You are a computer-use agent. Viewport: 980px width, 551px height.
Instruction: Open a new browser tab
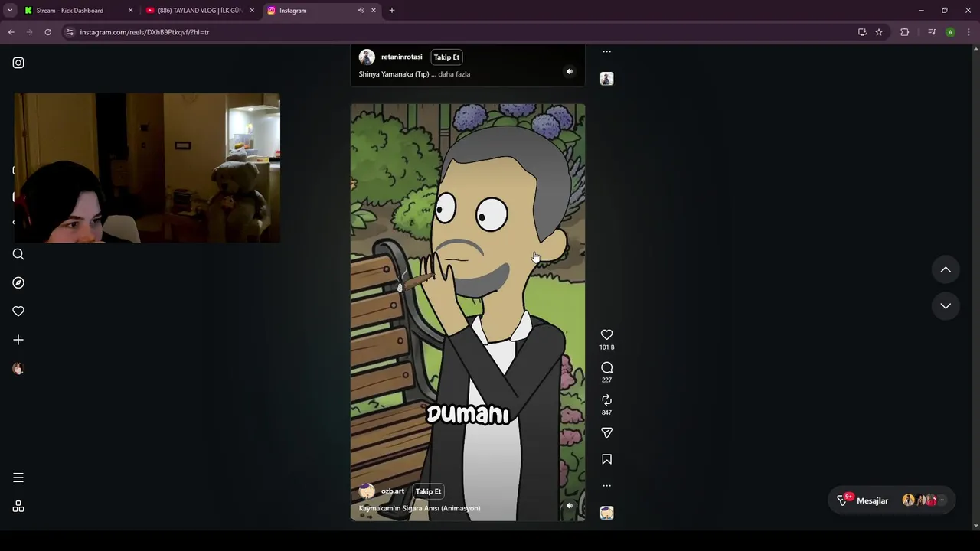(x=392, y=11)
